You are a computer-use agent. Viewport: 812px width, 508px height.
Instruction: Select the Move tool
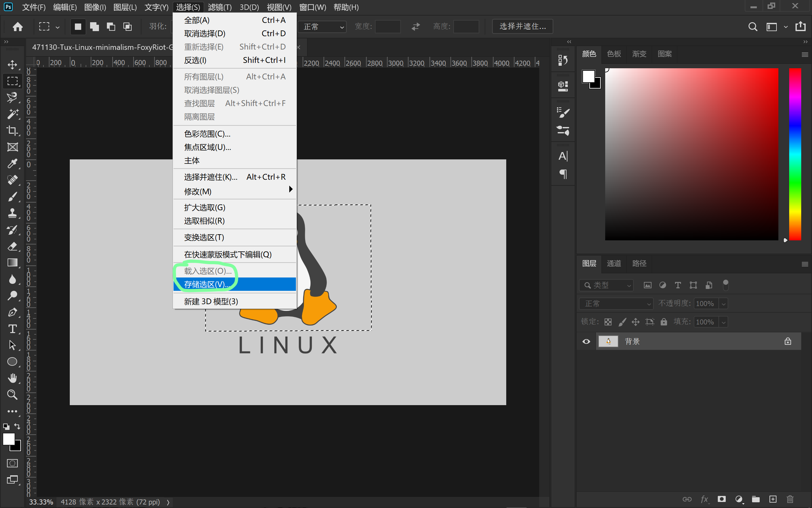(12, 64)
